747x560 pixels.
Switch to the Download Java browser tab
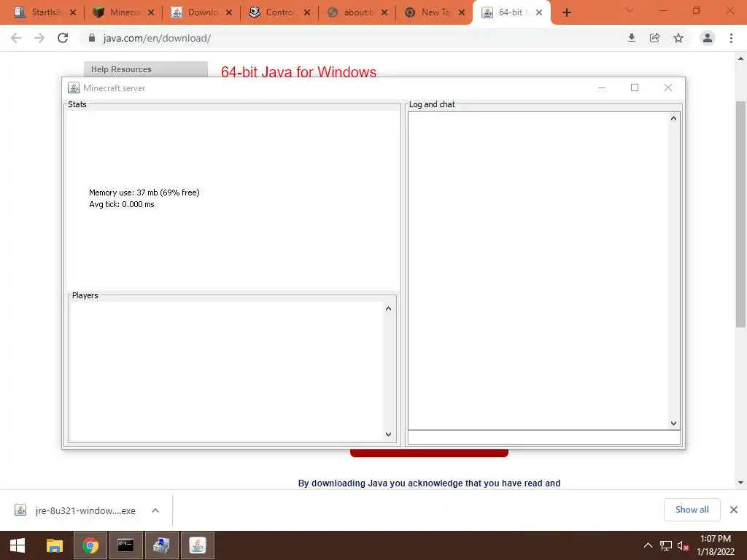[x=195, y=12]
